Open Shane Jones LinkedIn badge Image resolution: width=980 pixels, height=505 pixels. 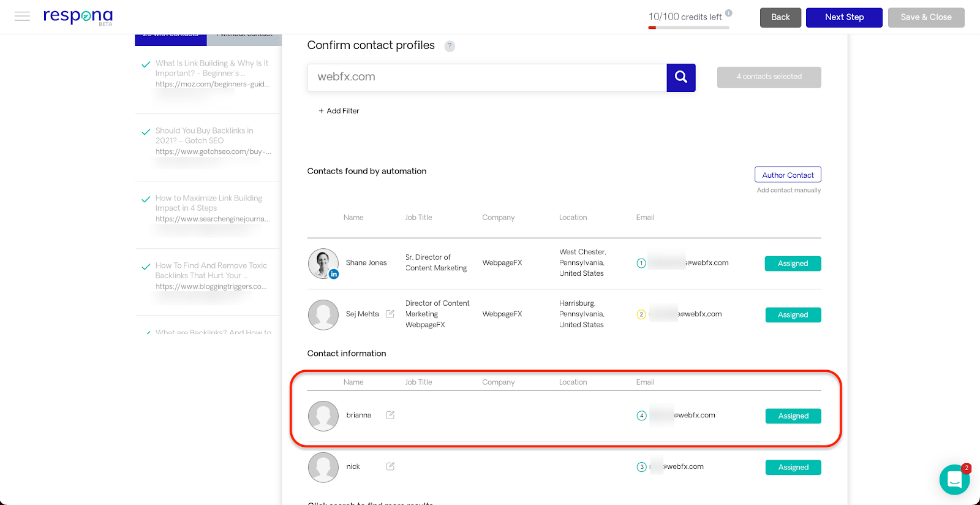tap(334, 274)
